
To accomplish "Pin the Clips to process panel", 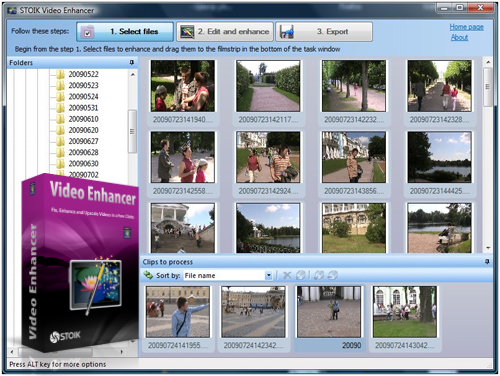I will [x=487, y=262].
